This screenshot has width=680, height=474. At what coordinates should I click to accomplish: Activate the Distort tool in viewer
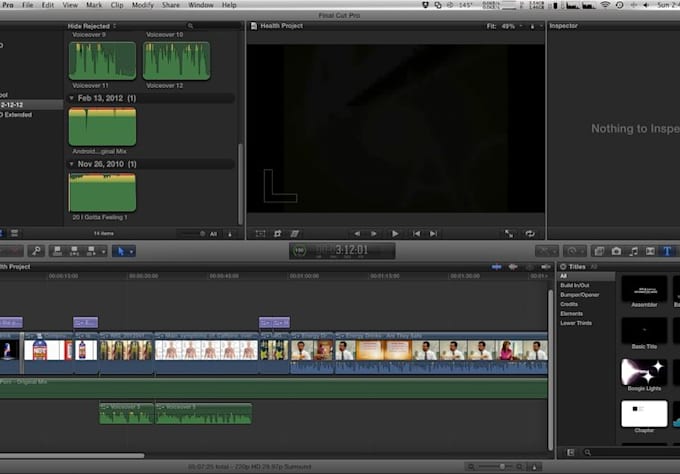[x=295, y=234]
